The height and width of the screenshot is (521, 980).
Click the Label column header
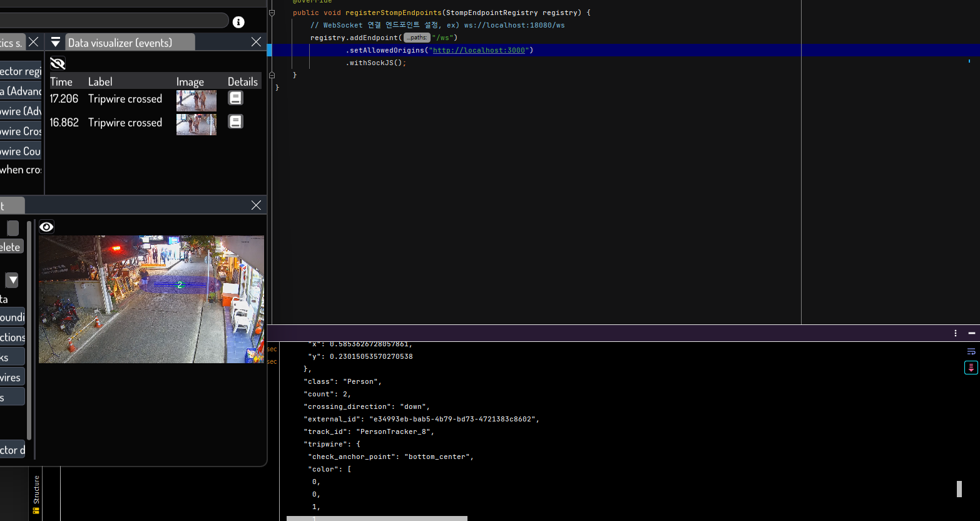click(100, 82)
